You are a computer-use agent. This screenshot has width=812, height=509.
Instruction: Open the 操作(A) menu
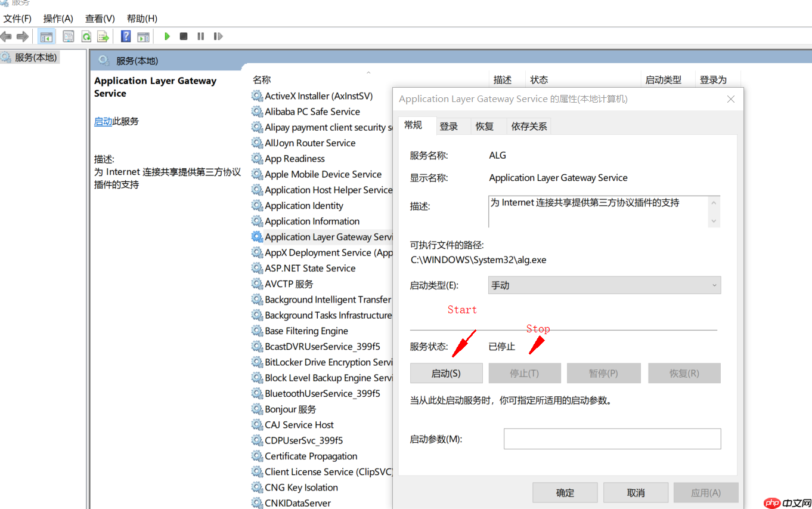tap(57, 18)
